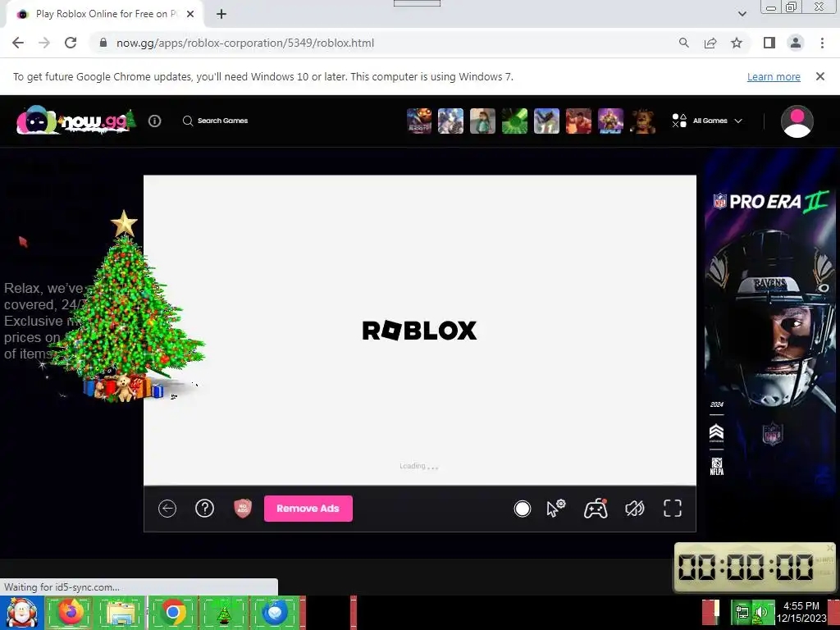The height and width of the screenshot is (630, 840).
Task: Open the tab search dropdown arrow
Action: [742, 14]
